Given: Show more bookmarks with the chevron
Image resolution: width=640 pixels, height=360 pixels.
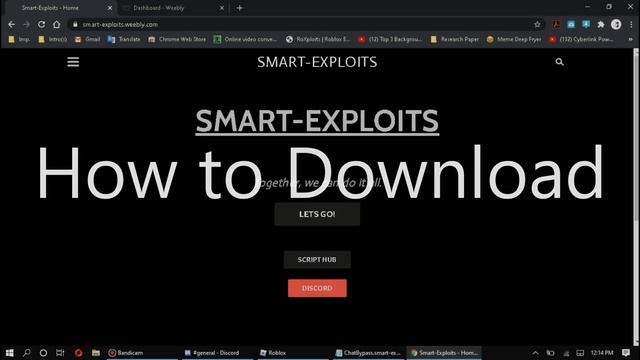Looking at the screenshot, I should point(631,40).
